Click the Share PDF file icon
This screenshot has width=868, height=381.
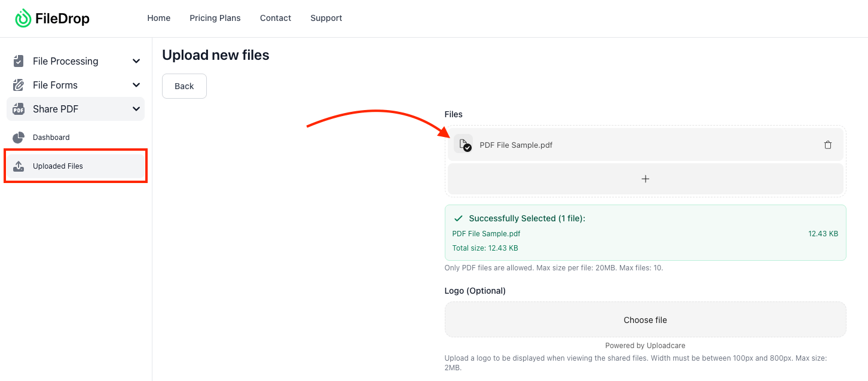tap(19, 109)
